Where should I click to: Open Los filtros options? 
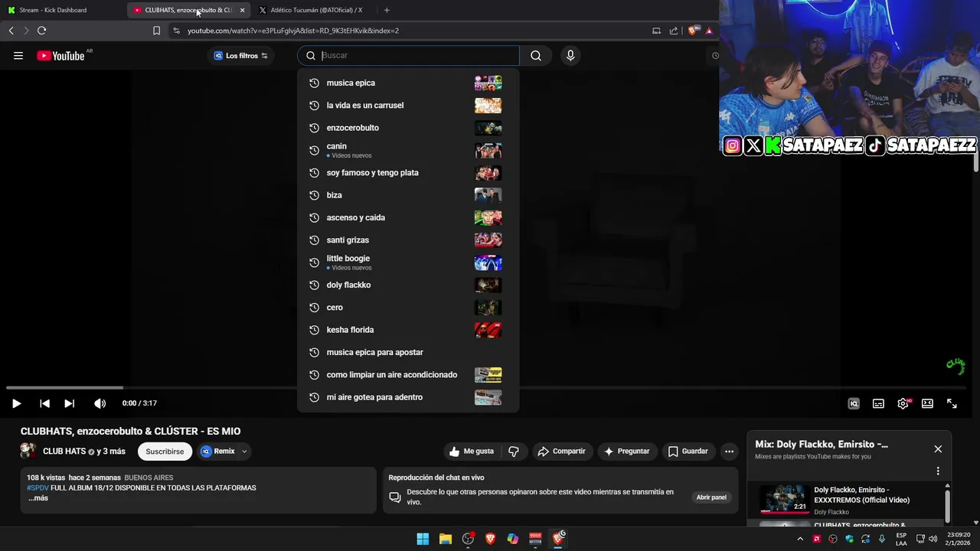pos(241,56)
